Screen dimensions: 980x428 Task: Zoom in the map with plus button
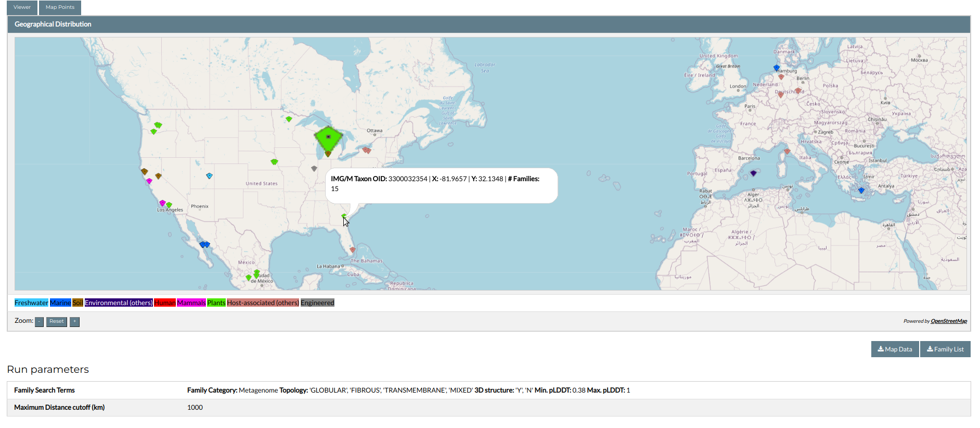click(75, 322)
